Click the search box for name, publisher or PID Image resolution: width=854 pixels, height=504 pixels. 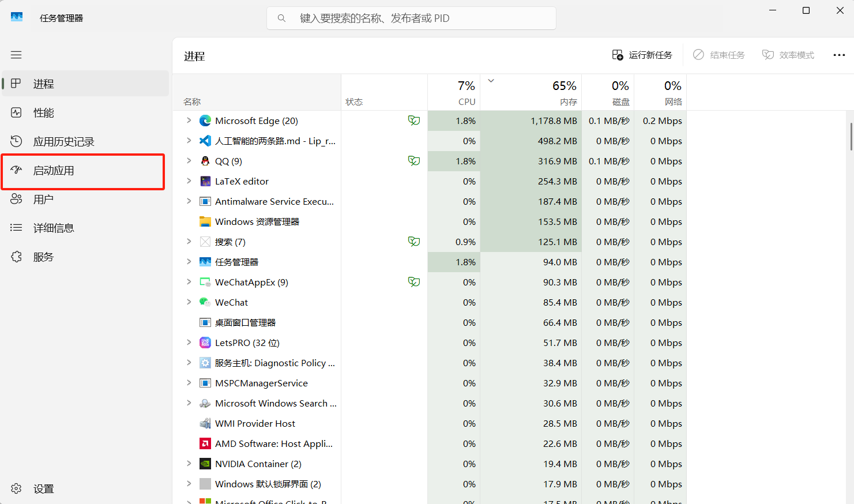(411, 18)
